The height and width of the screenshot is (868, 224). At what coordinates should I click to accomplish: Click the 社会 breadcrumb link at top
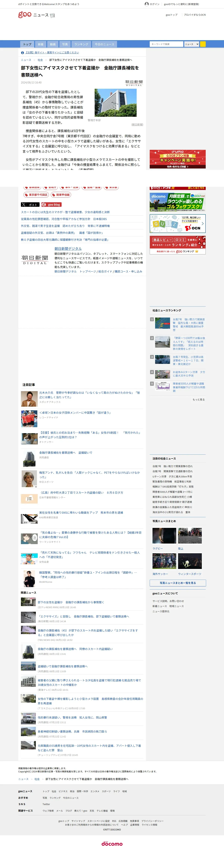[40, 60]
